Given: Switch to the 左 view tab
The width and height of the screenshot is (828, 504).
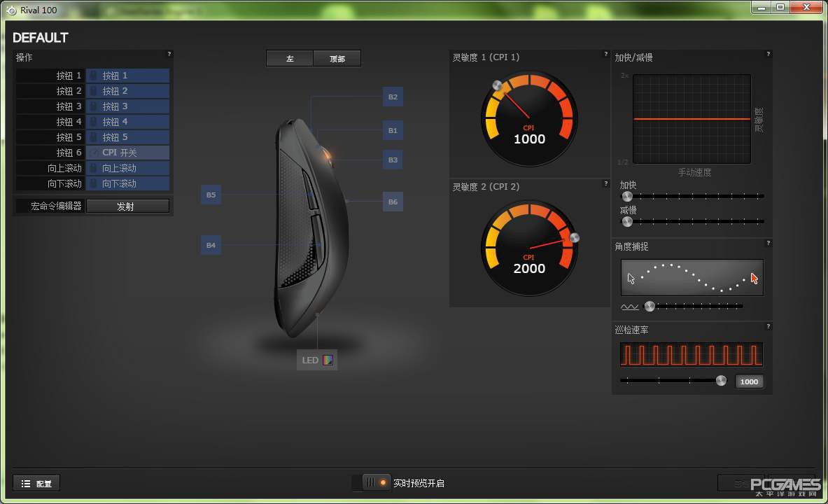Looking at the screenshot, I should point(290,59).
